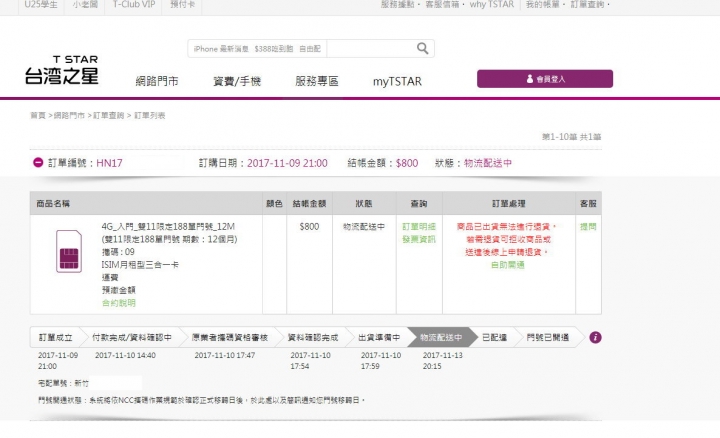Open the 服務專區 menu
The image size is (720, 438).
tap(317, 81)
